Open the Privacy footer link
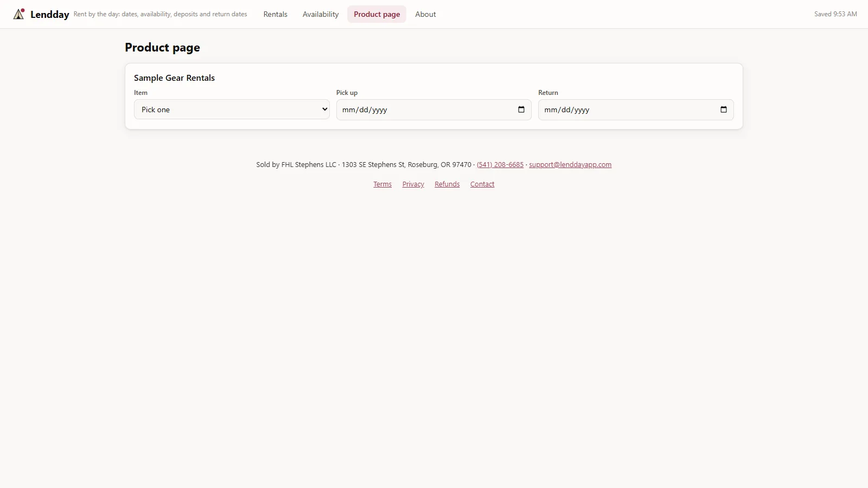Image resolution: width=868 pixels, height=488 pixels. (413, 184)
